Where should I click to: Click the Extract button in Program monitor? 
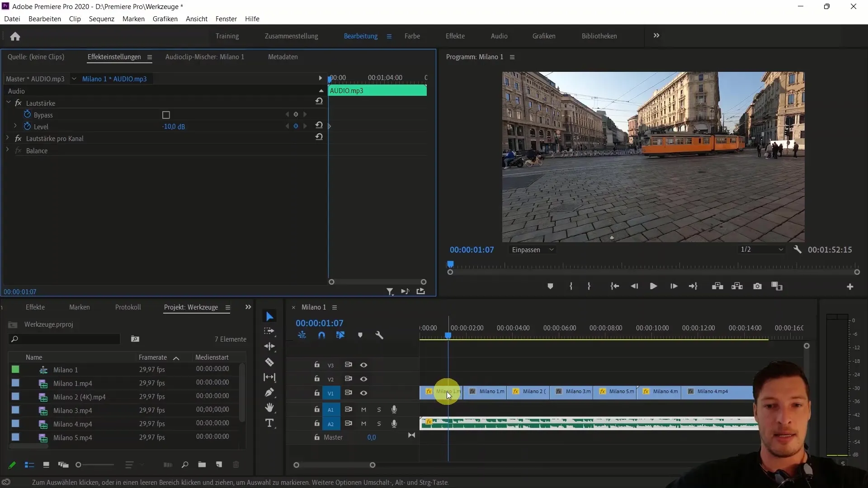(x=737, y=286)
